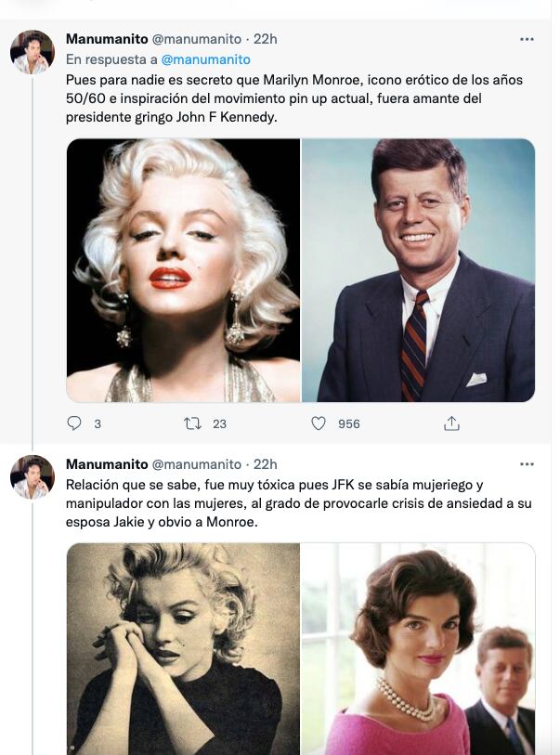This screenshot has width=560, height=755.
Task: Click the @manumanito handle in the first tweet header
Action: [x=196, y=39]
